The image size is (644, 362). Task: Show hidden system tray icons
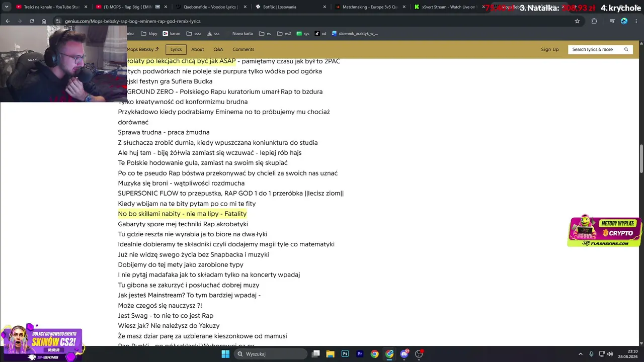coord(580,354)
